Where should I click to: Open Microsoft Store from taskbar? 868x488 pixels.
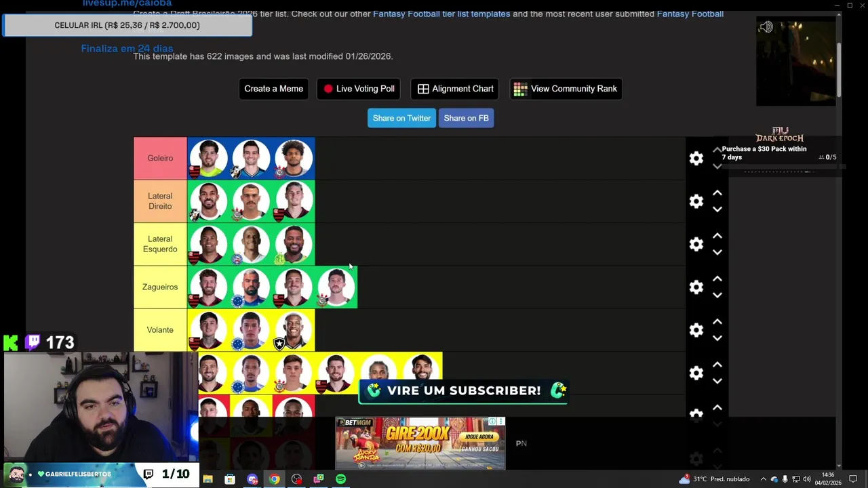[x=230, y=479]
